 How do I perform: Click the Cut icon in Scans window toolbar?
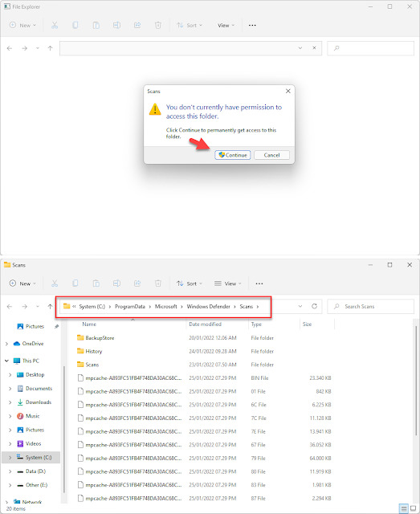55,284
